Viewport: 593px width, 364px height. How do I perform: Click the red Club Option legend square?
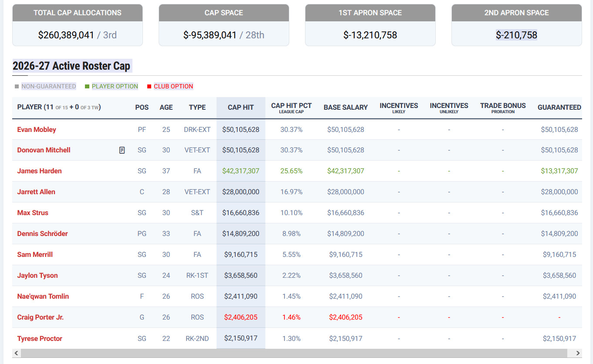(x=149, y=86)
